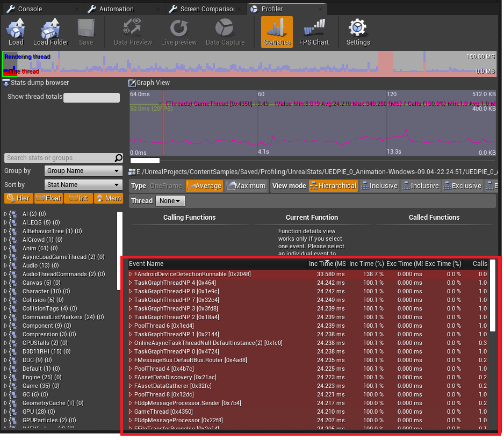
Task: Select Maximum event type
Action: pos(246,186)
